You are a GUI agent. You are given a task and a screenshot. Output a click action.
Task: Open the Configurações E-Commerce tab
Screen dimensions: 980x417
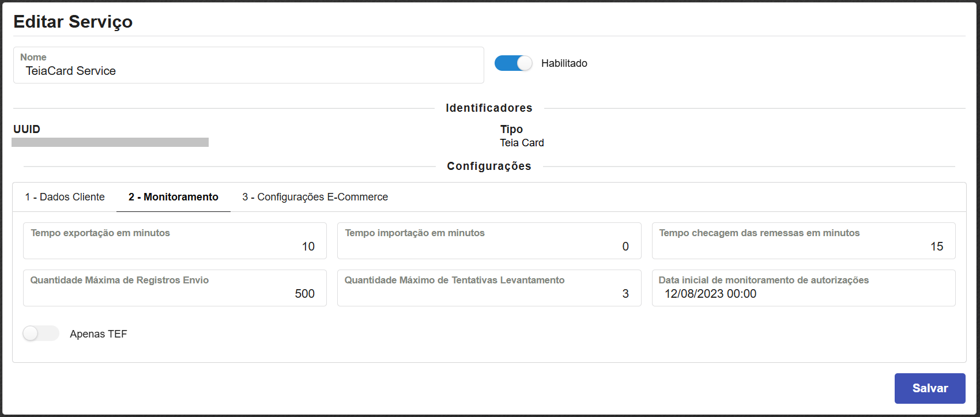(315, 197)
